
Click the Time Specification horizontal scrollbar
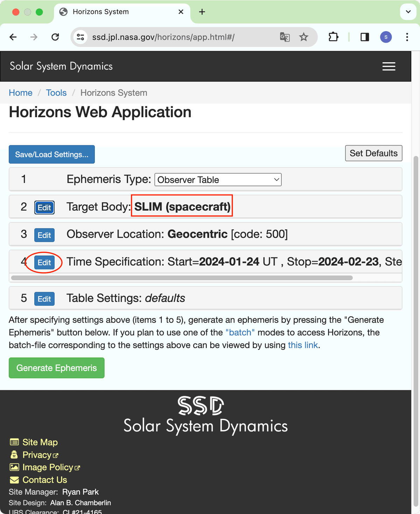point(182,278)
